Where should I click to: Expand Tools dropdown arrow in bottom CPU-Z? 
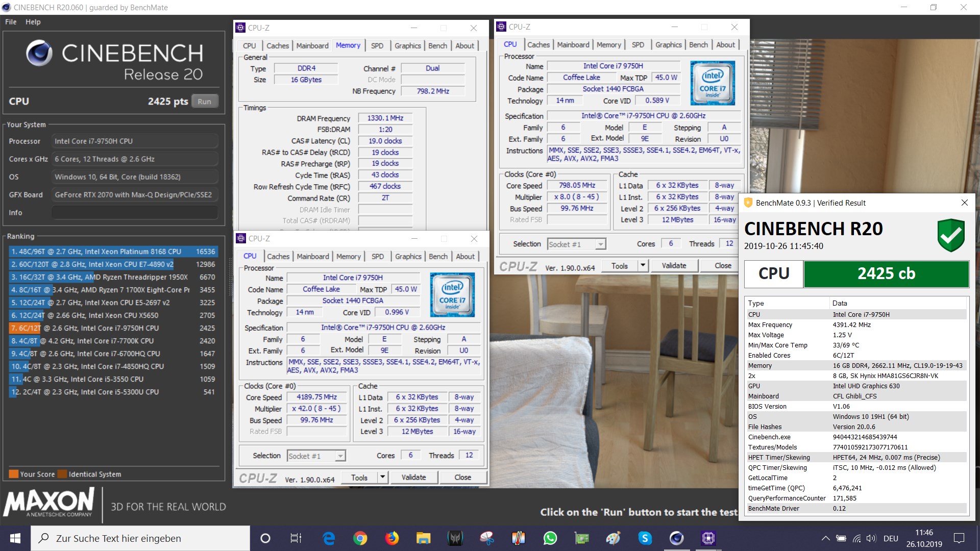[x=383, y=477]
